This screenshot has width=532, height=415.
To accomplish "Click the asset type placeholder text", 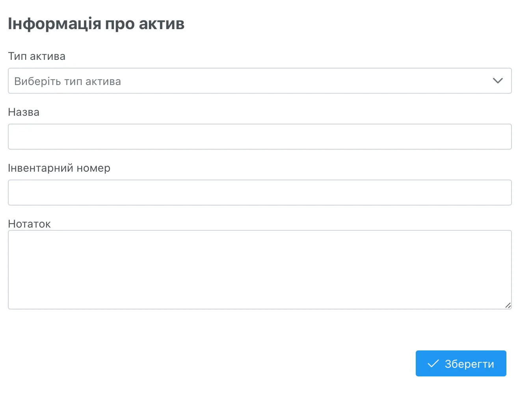I will [67, 81].
